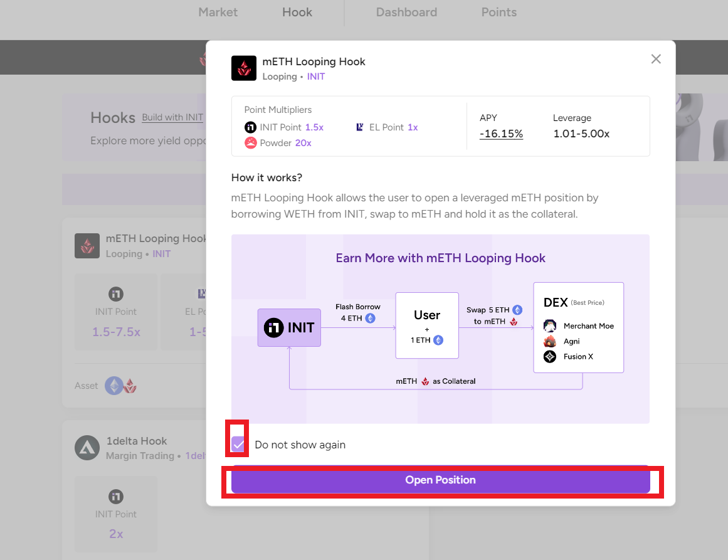728x560 pixels.
Task: Click the 2x value on 1delta card
Action: click(116, 534)
